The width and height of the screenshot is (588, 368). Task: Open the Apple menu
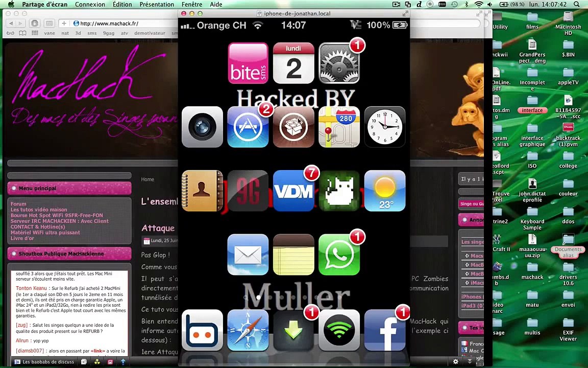point(11,4)
